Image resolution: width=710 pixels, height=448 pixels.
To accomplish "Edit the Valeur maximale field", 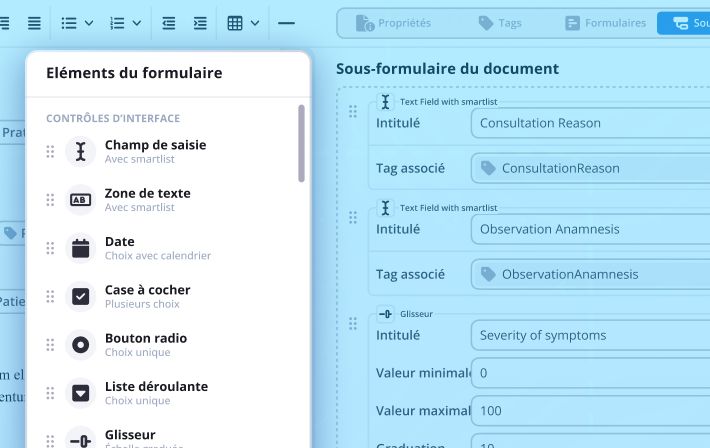I will (x=590, y=411).
